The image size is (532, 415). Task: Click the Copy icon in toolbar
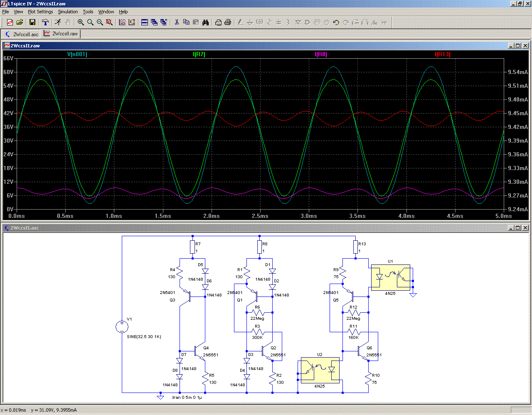(186, 22)
